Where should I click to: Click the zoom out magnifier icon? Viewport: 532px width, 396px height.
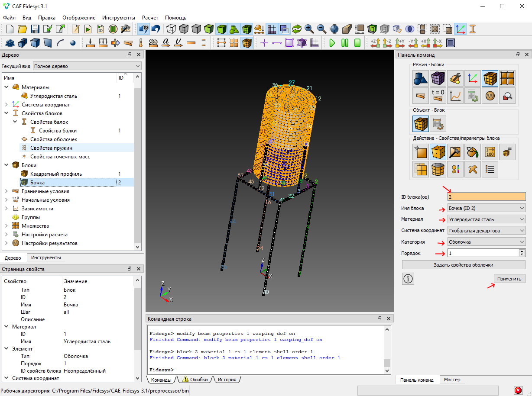pos(322,29)
